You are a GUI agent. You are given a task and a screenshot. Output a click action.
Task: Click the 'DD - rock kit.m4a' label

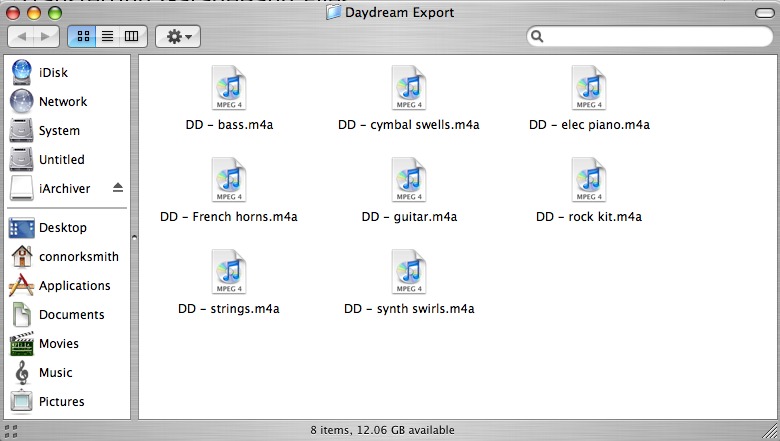(x=589, y=217)
